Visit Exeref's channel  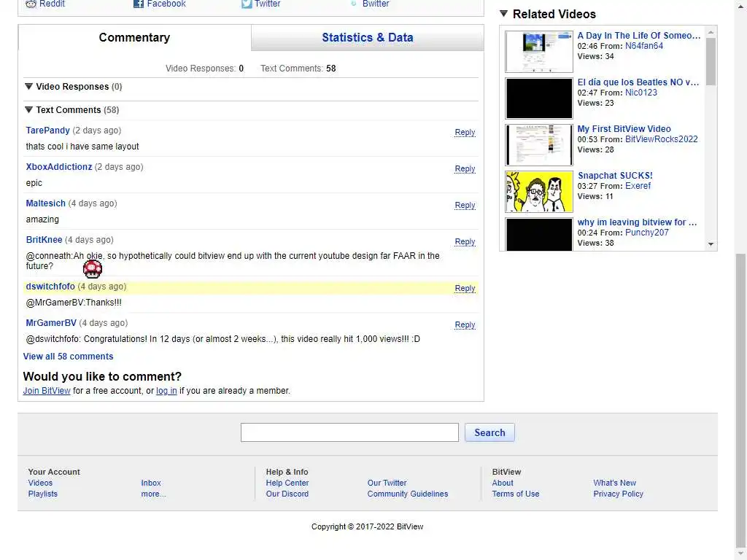point(638,186)
